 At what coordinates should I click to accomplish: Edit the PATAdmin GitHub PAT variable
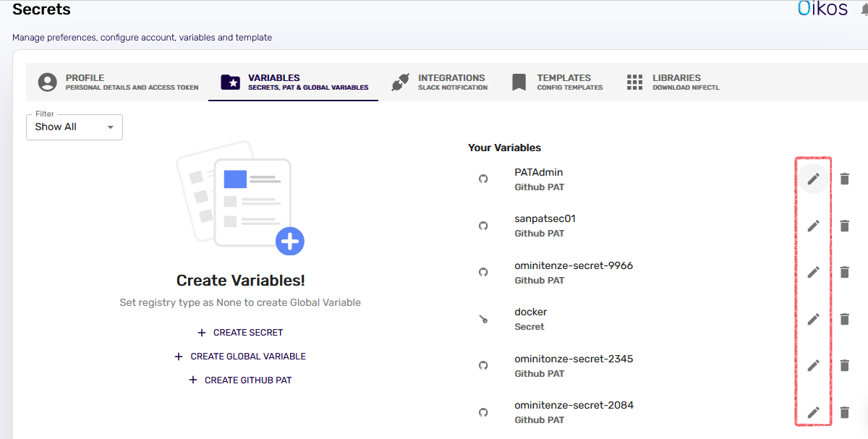tap(813, 178)
